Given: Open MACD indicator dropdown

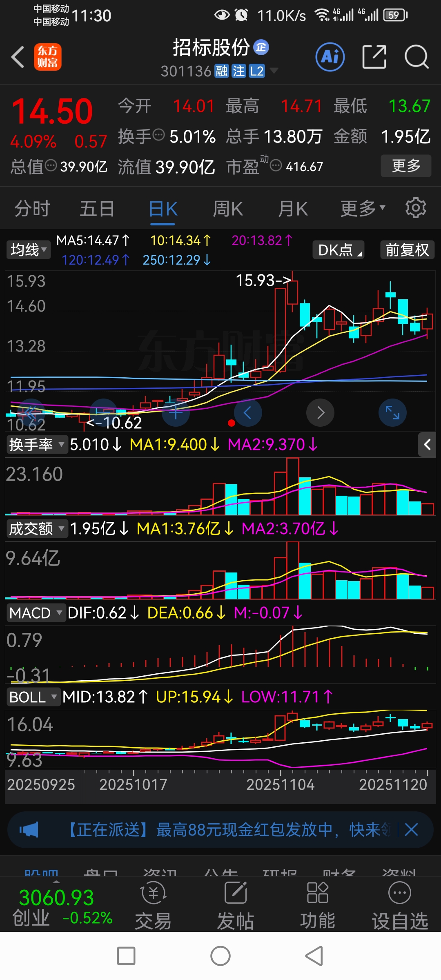Looking at the screenshot, I should [x=36, y=613].
